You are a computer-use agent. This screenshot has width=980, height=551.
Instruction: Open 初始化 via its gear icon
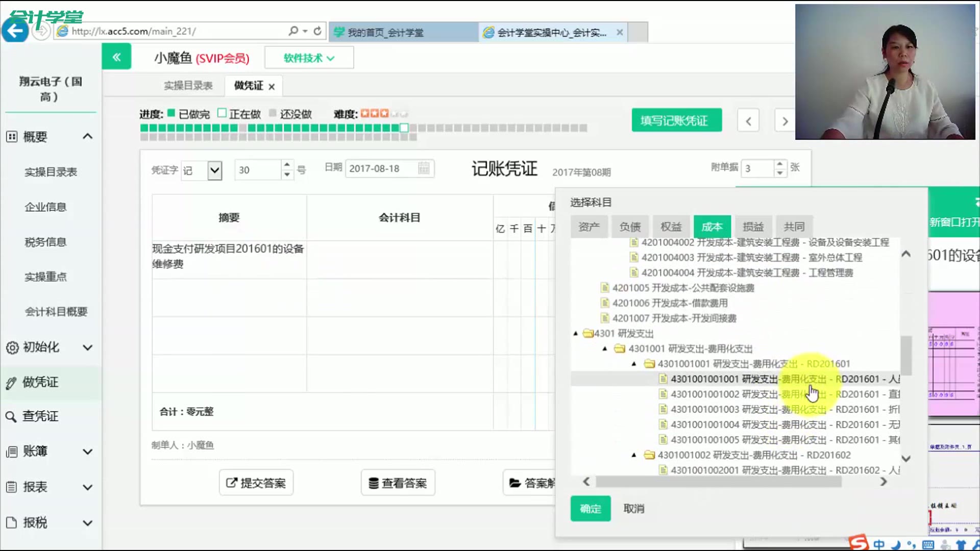11,347
